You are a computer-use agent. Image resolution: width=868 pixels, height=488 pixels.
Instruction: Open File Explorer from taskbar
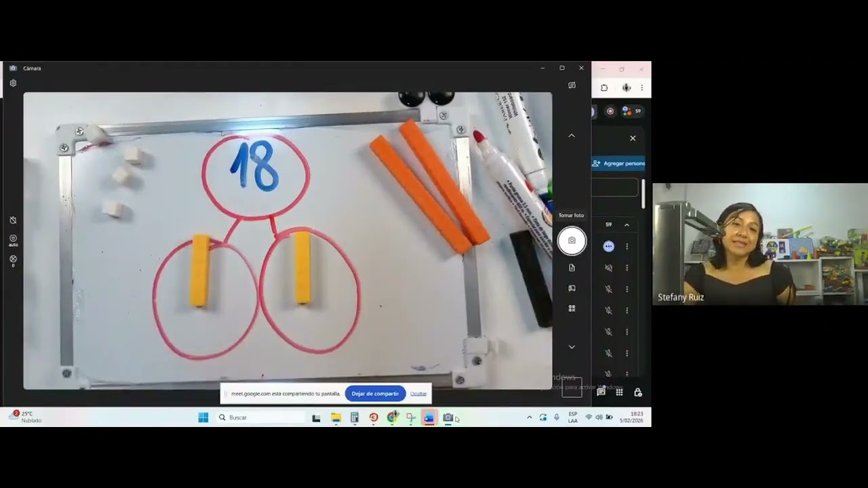click(x=336, y=418)
